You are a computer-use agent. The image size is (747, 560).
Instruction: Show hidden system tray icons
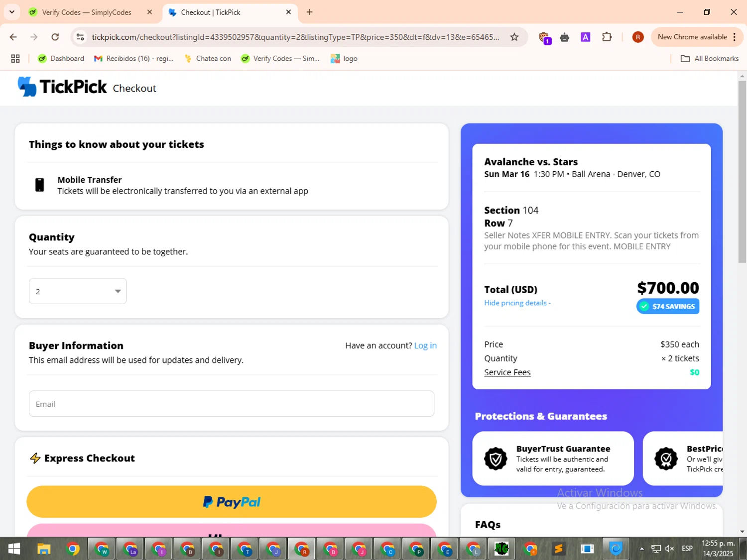[x=642, y=549]
